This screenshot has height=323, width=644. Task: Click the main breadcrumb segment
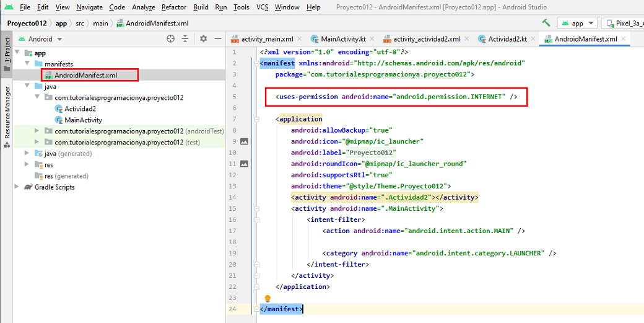tap(100, 24)
